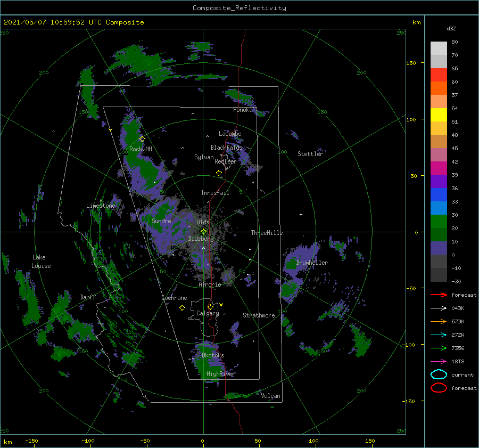Select the bright green 30-20 dBZ swatch

pos(439,222)
